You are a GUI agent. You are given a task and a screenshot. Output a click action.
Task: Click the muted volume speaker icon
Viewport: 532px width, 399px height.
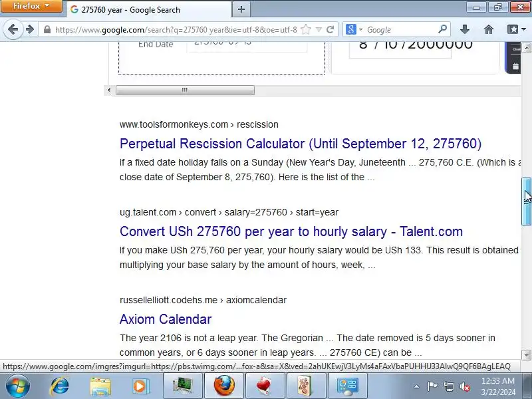(x=464, y=386)
